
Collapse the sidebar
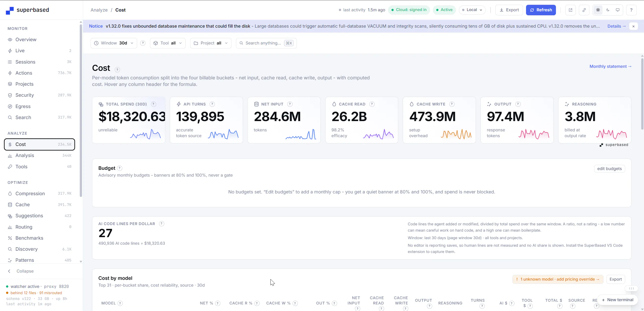[21, 271]
